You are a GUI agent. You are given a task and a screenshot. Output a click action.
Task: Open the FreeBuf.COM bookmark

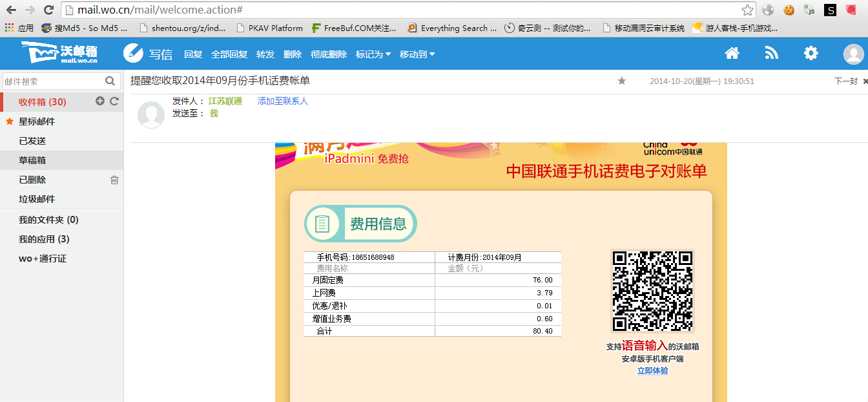point(354,28)
